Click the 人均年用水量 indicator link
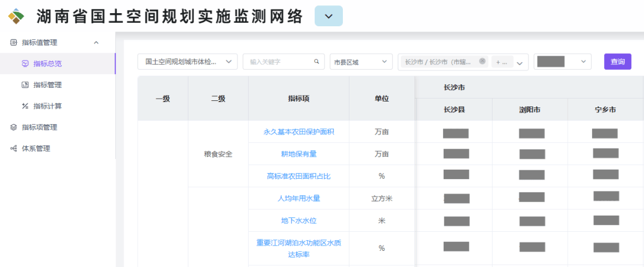Viewport: 644px width, 267px height. pos(299,198)
